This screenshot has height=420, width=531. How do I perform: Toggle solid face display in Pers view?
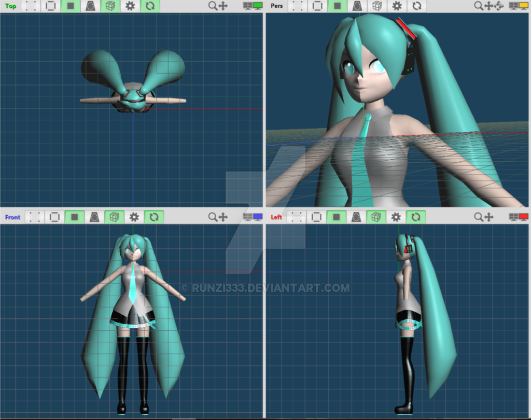click(x=337, y=6)
